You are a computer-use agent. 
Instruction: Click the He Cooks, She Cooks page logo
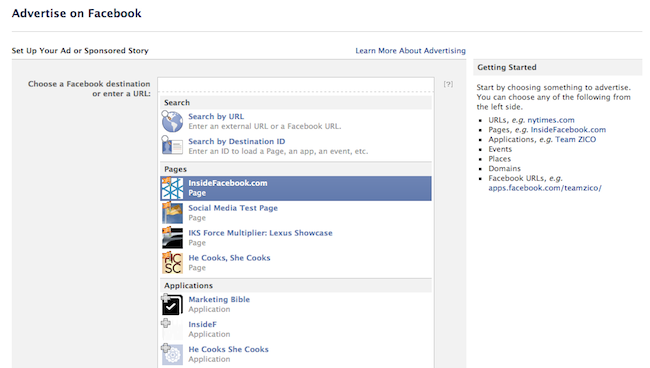(172, 263)
